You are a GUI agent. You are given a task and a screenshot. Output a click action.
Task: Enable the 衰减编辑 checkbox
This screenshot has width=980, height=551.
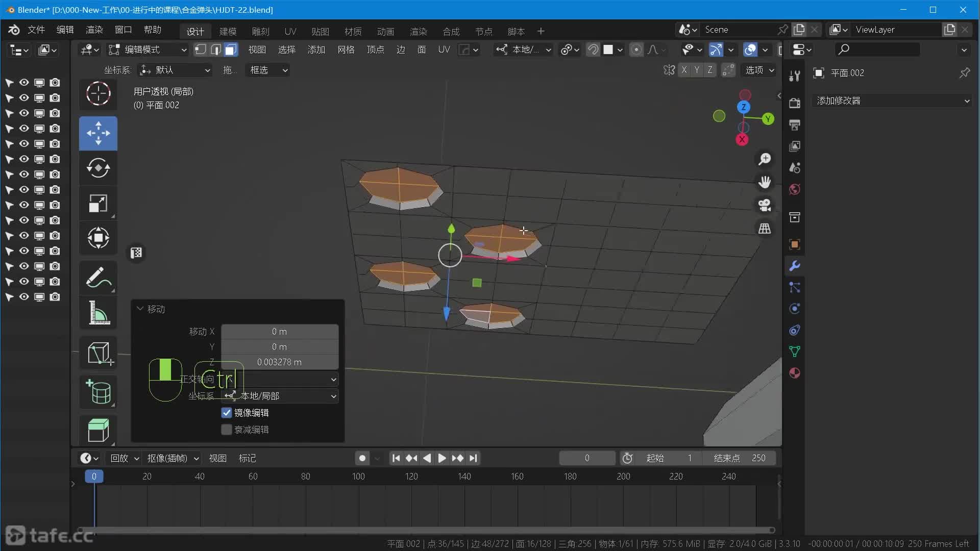coord(227,430)
